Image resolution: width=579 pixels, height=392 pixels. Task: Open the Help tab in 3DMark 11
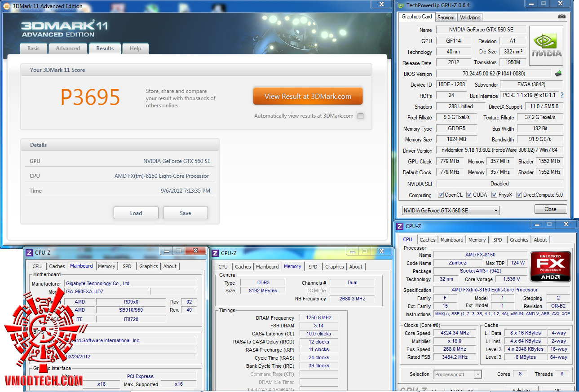[135, 48]
